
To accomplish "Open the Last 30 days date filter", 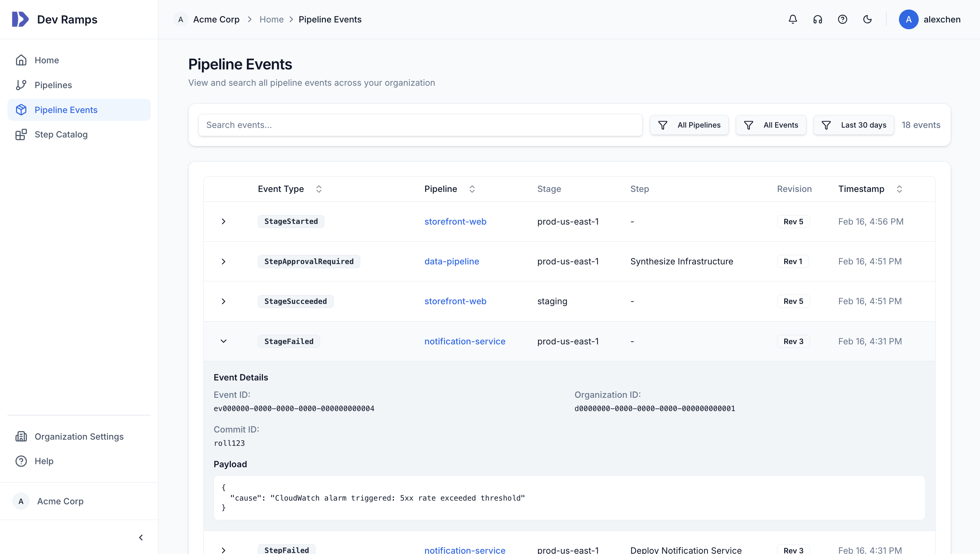I will (853, 125).
